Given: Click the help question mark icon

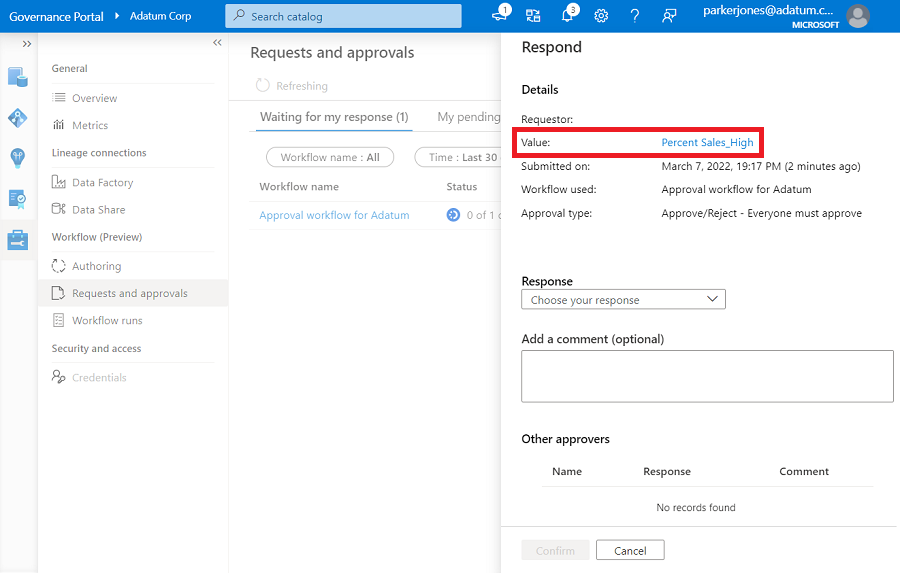Looking at the screenshot, I should click(x=635, y=16).
